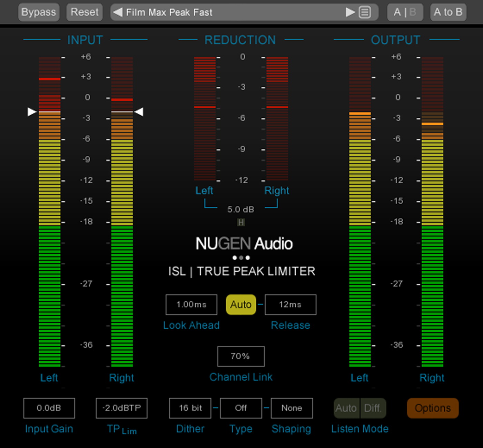Toggle the H hold indicator under reduction
The image size is (483, 448).
point(241,222)
